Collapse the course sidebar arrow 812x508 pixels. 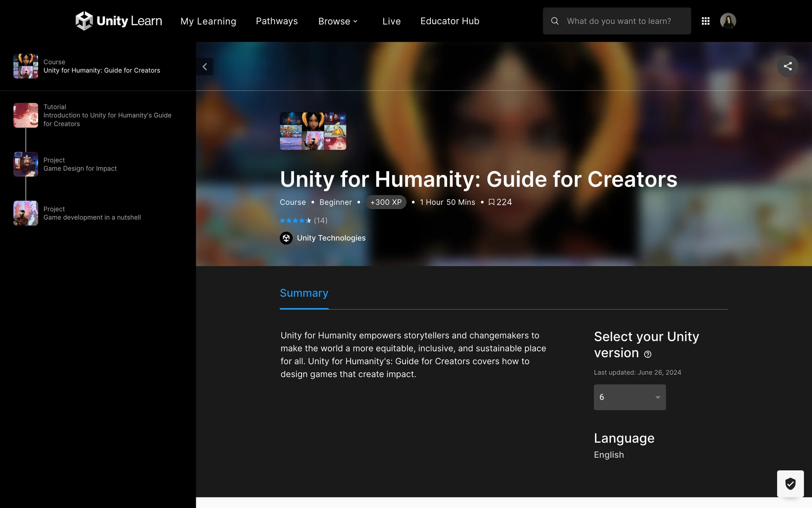[205, 66]
